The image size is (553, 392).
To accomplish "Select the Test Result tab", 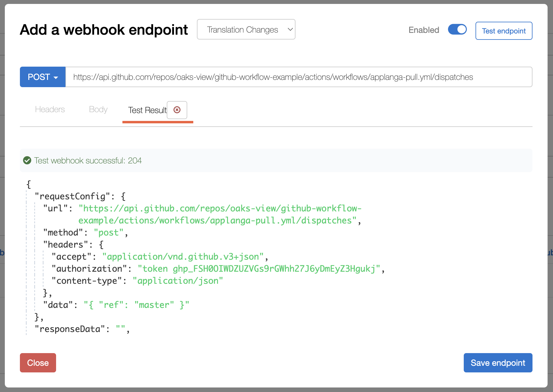I will (x=147, y=110).
